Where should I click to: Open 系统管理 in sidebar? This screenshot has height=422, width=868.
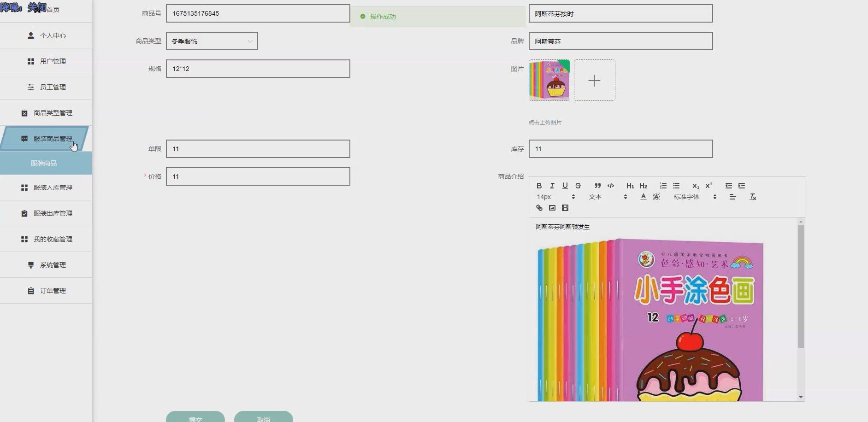[46, 265]
